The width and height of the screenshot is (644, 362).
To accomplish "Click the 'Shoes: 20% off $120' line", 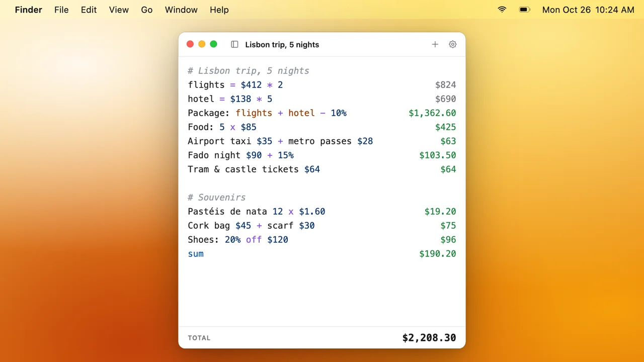I will [238, 240].
